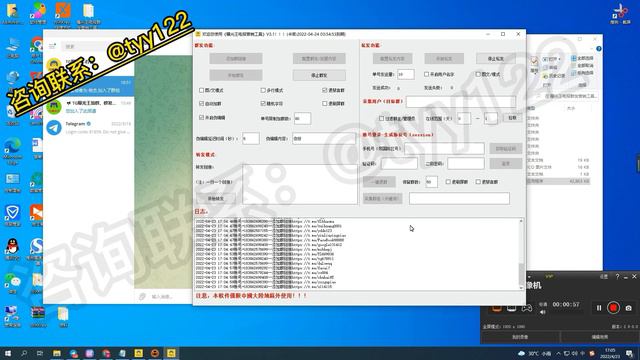This screenshot has height=360, width=640.
Task: Enable the 多行模式 checkbox
Action: coord(263,90)
